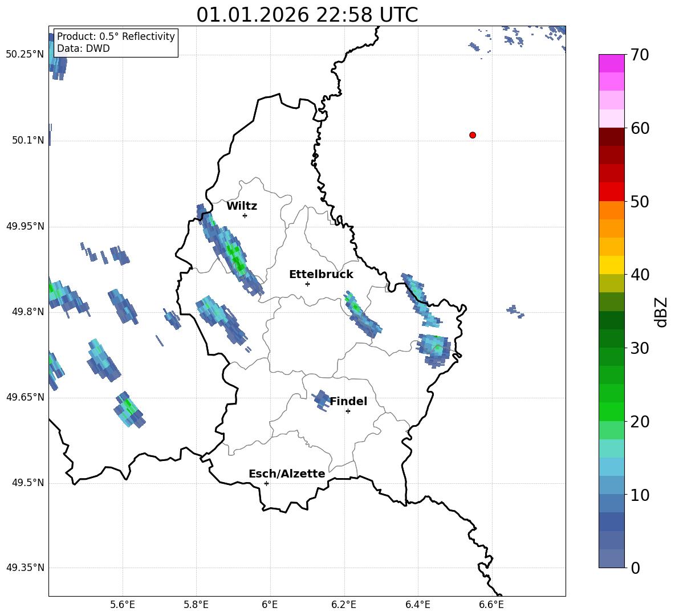Click the 6°E longitude label
The width and height of the screenshot is (675, 616).
270,605
